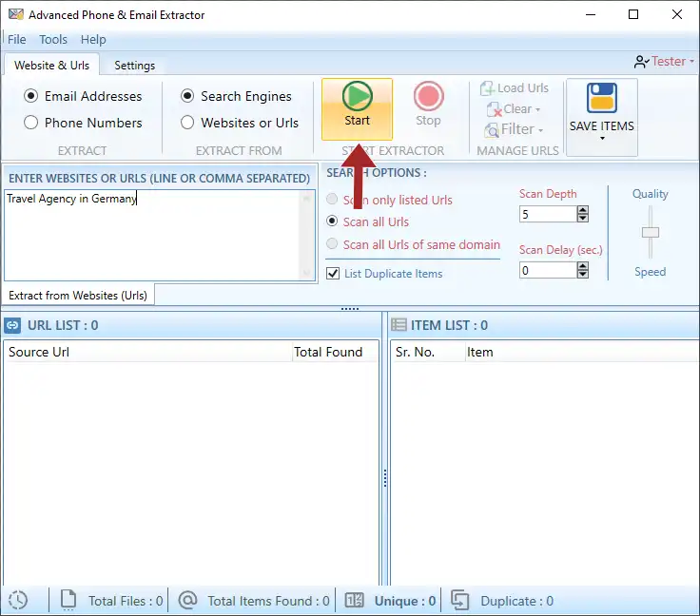Open the Tester account dropdown arrow
Viewport: 700px width, 616px height.
click(x=691, y=61)
